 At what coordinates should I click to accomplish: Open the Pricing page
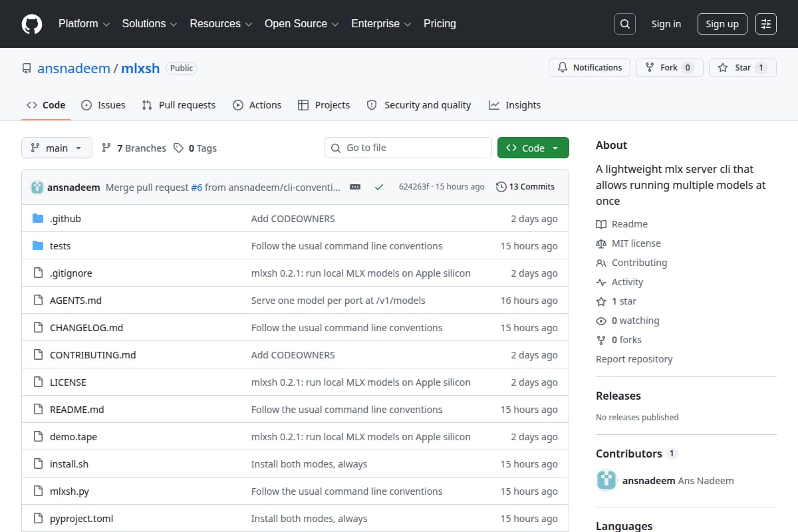tap(440, 24)
